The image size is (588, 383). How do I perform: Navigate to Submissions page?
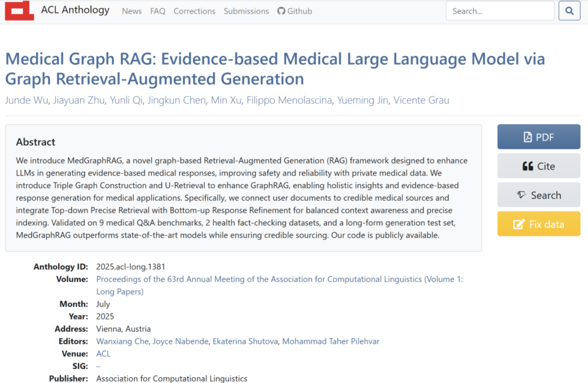(x=246, y=11)
